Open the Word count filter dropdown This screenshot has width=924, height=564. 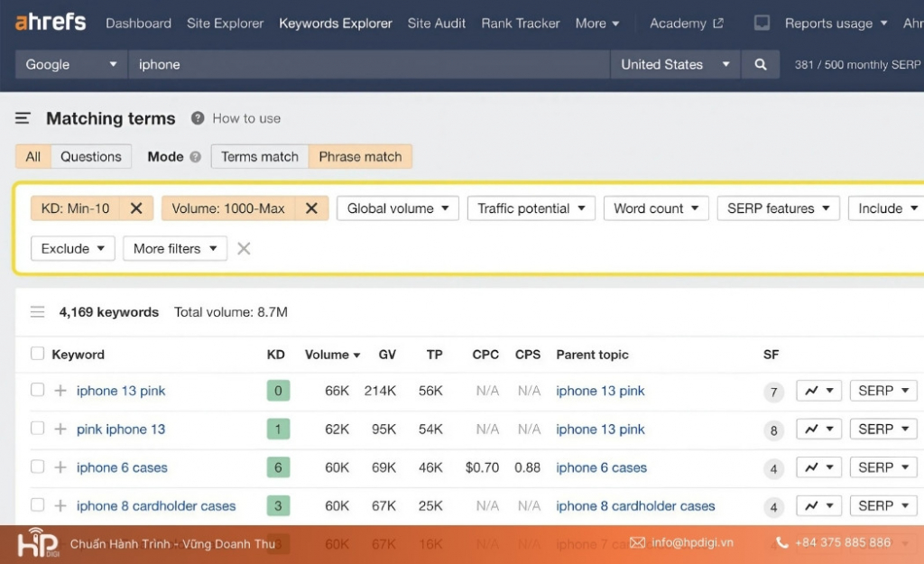[656, 208]
